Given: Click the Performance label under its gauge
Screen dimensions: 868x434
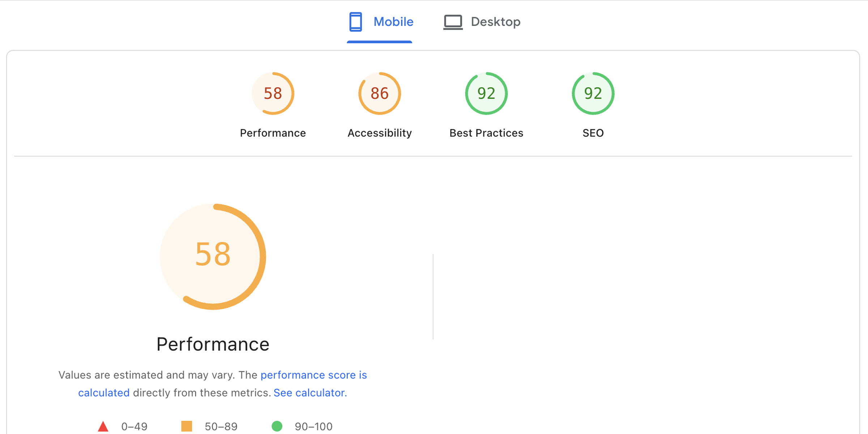Looking at the screenshot, I should coord(273,133).
